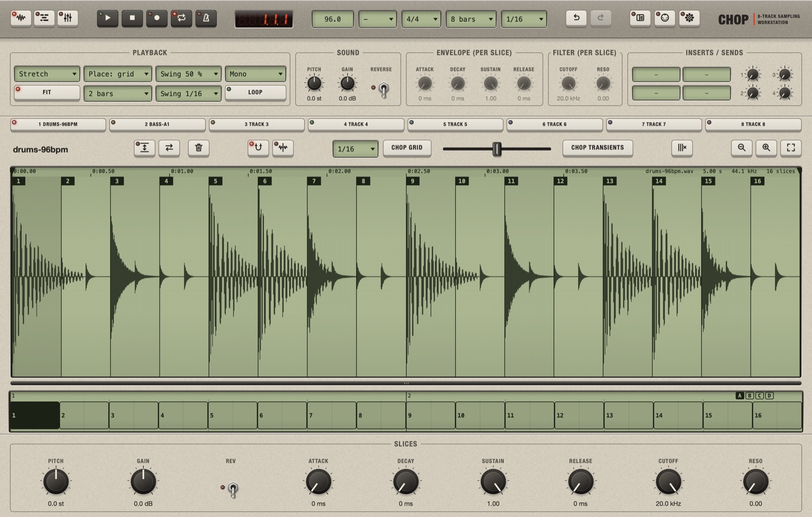Flip the REV switch in Slices panel

coord(233,490)
